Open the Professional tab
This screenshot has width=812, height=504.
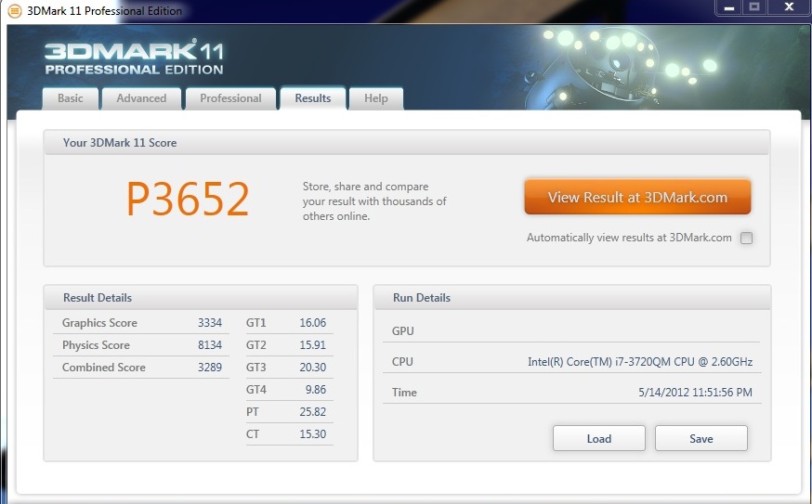pyautogui.click(x=230, y=98)
